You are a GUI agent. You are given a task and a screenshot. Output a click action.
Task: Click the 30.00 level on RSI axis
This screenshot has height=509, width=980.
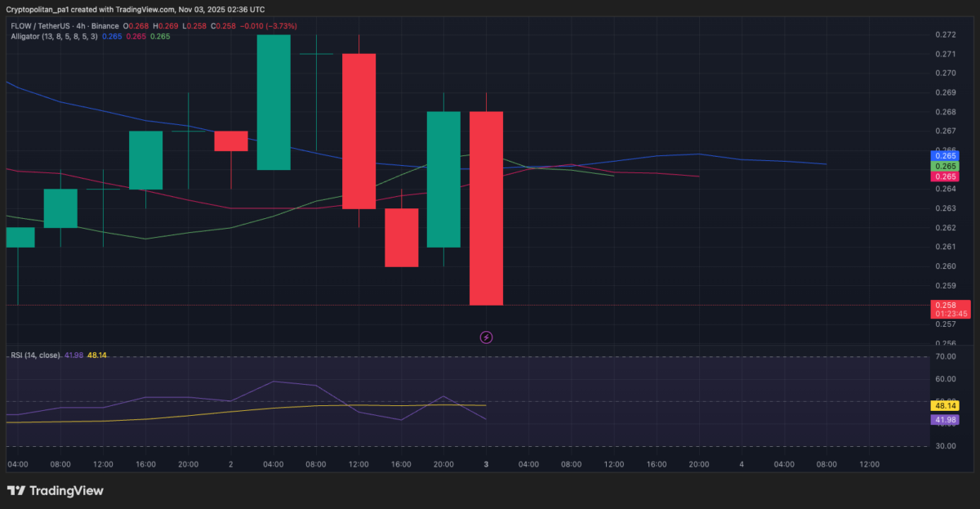[946, 446]
